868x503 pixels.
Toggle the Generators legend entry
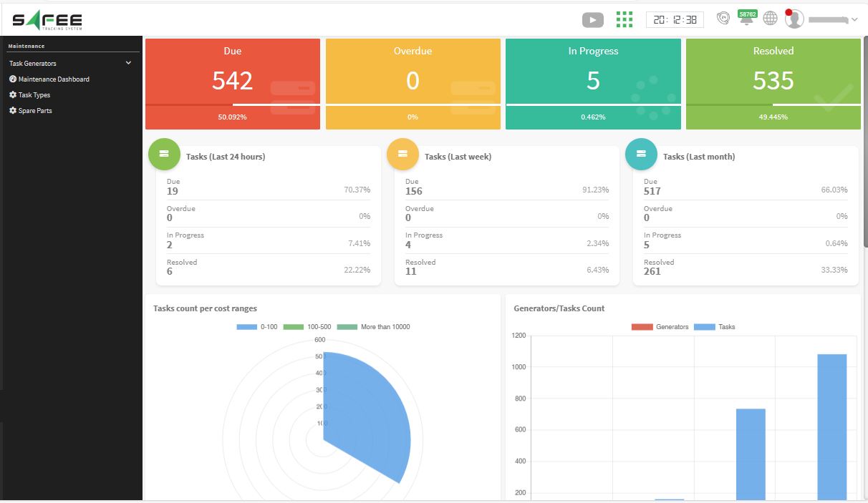(x=660, y=327)
